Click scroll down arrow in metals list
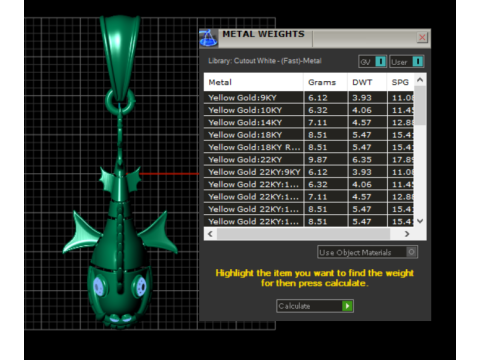 pos(420,221)
